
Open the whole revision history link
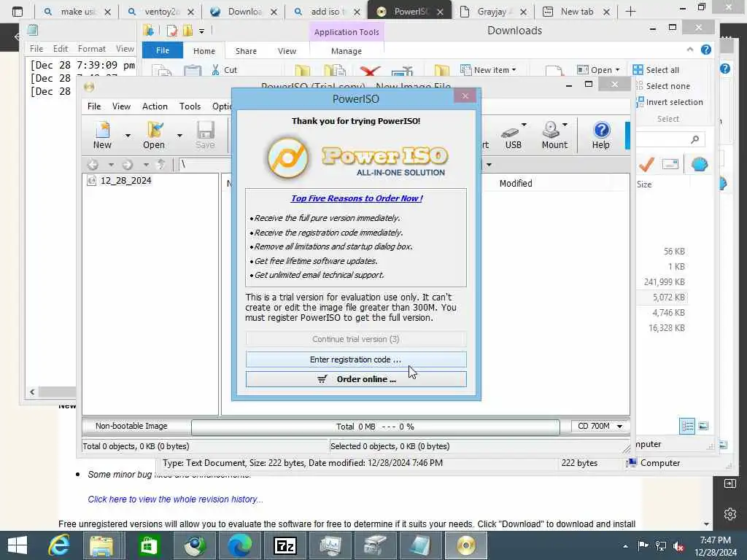(x=175, y=499)
